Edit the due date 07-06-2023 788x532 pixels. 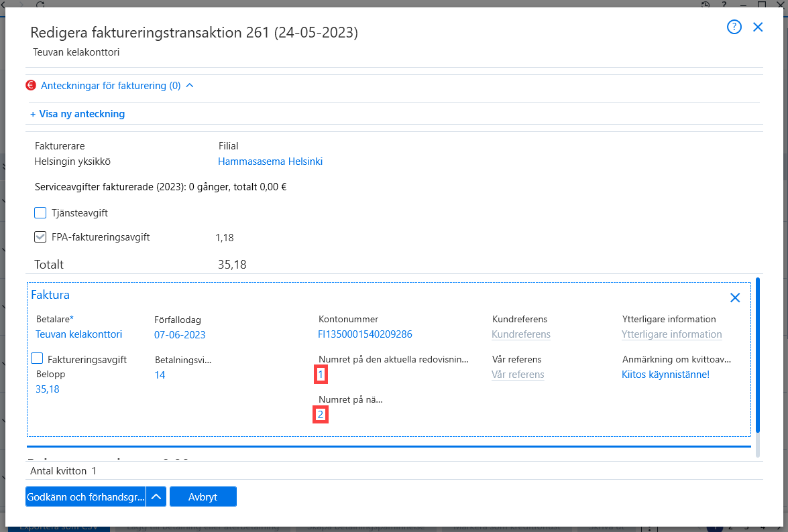(x=180, y=335)
